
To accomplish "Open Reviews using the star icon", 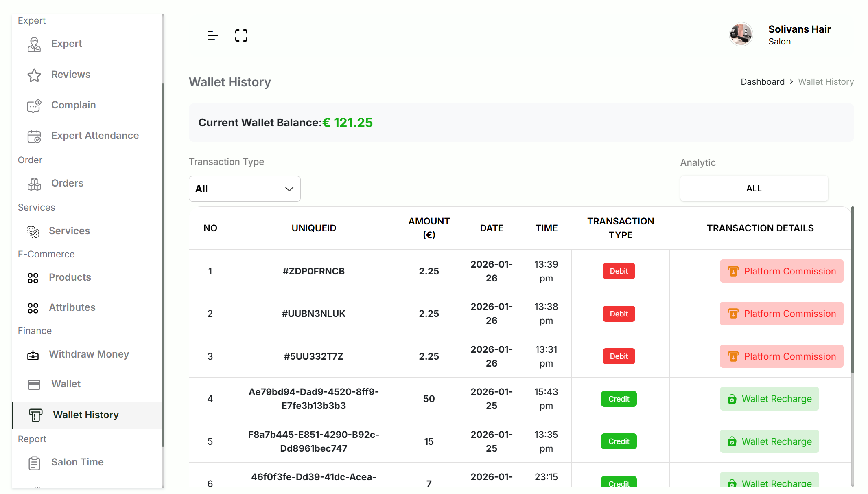I will [x=34, y=75].
